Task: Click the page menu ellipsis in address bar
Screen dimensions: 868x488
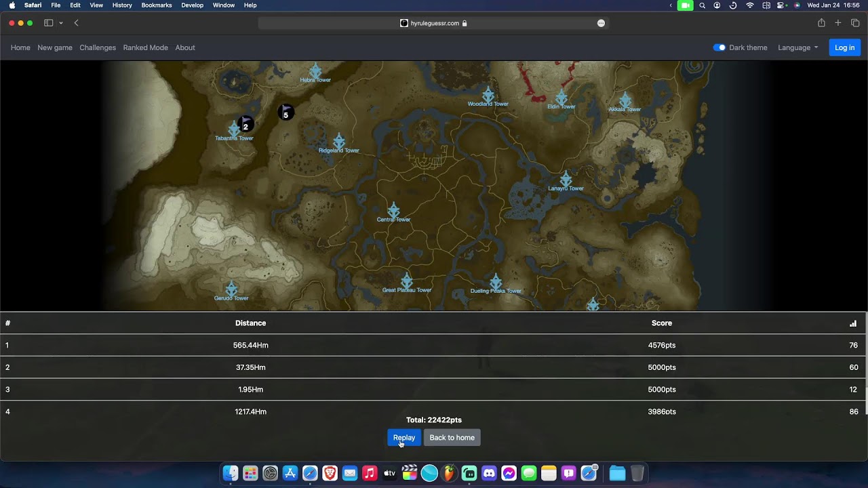Action: click(x=601, y=23)
